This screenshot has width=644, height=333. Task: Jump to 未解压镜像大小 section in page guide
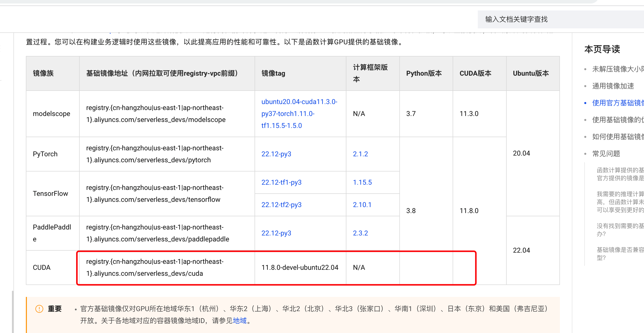(x=618, y=69)
